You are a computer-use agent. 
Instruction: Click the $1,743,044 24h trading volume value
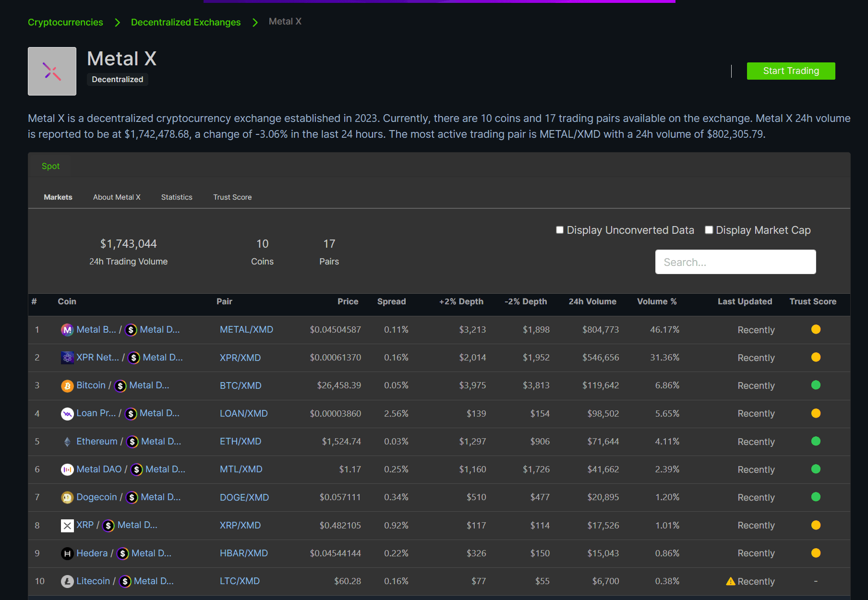point(128,244)
